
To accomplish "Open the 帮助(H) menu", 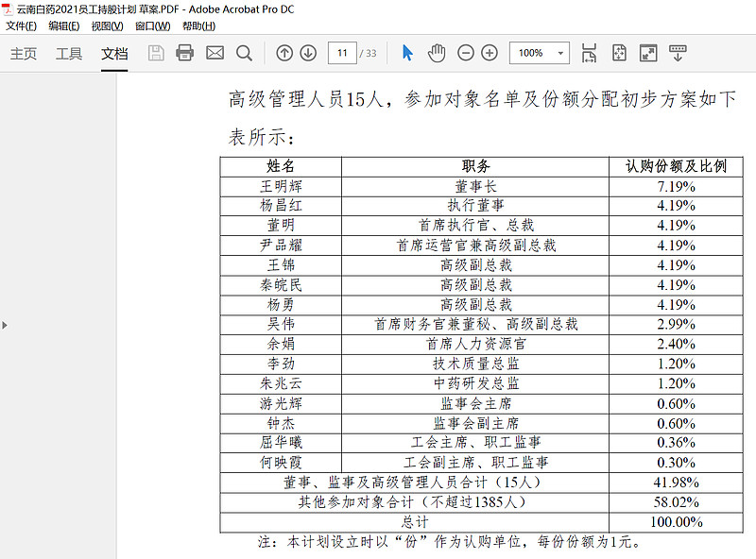I will pyautogui.click(x=198, y=26).
